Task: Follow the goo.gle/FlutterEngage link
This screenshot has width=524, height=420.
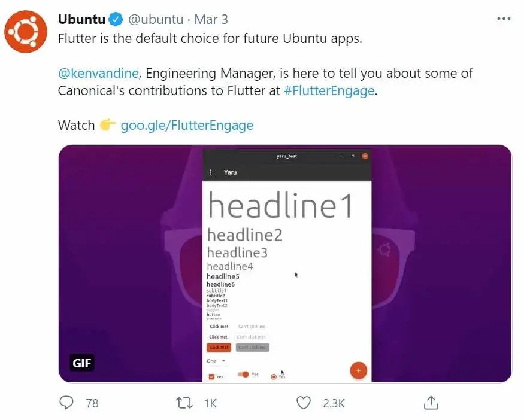Action: (x=187, y=125)
